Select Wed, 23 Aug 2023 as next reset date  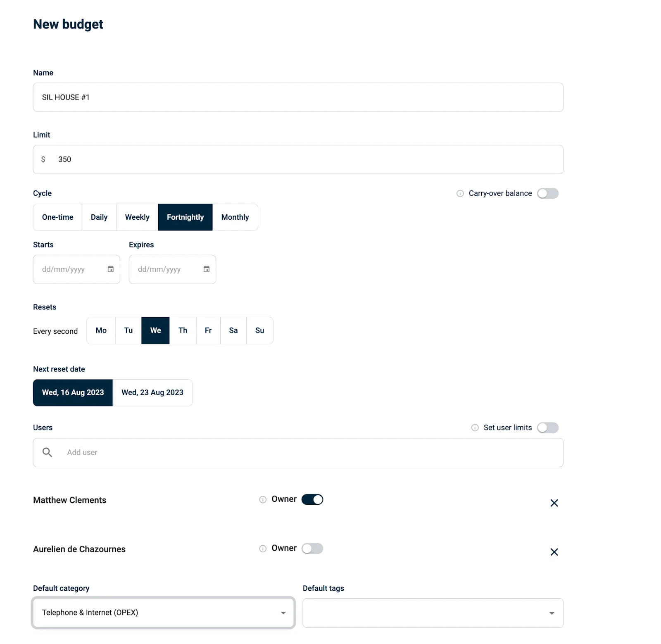point(152,392)
